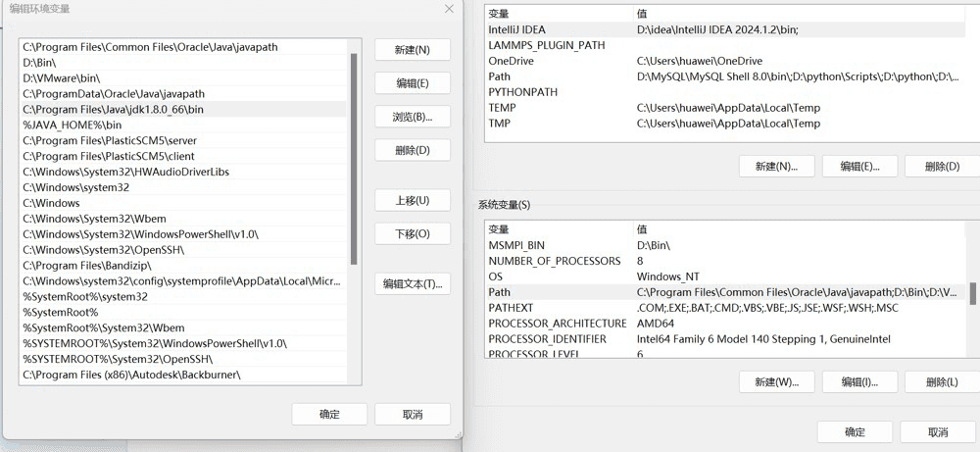Viewport: 980px width, 452px height.
Task: Select the C:\ProgramData\Oracle\Java\javapath entry
Action: pos(182,94)
